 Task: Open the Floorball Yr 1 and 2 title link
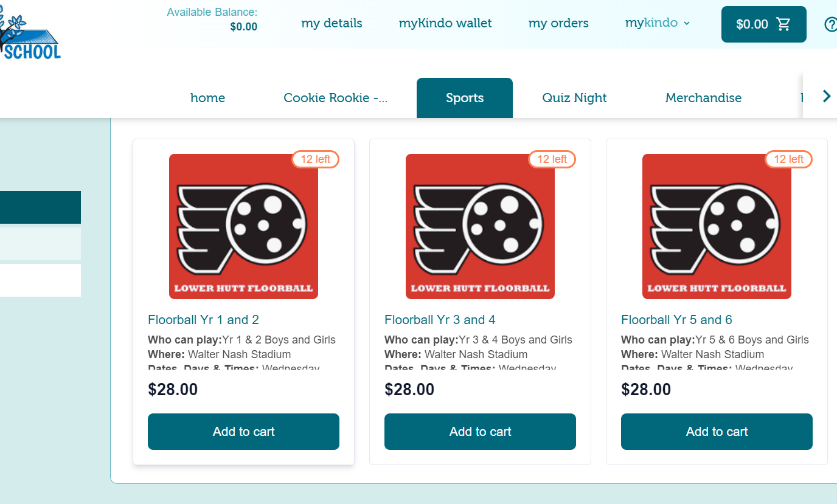(203, 320)
